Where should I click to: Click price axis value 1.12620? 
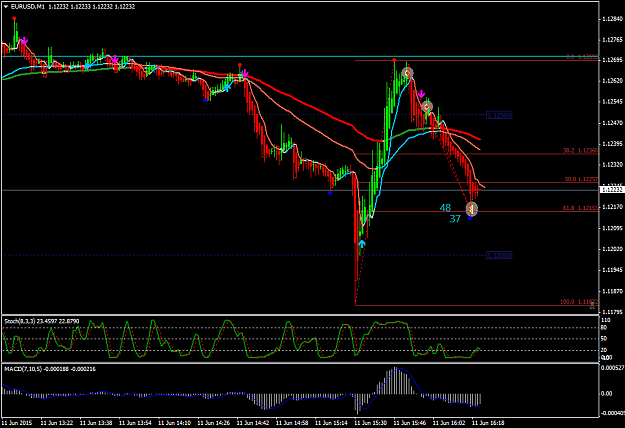(612, 81)
